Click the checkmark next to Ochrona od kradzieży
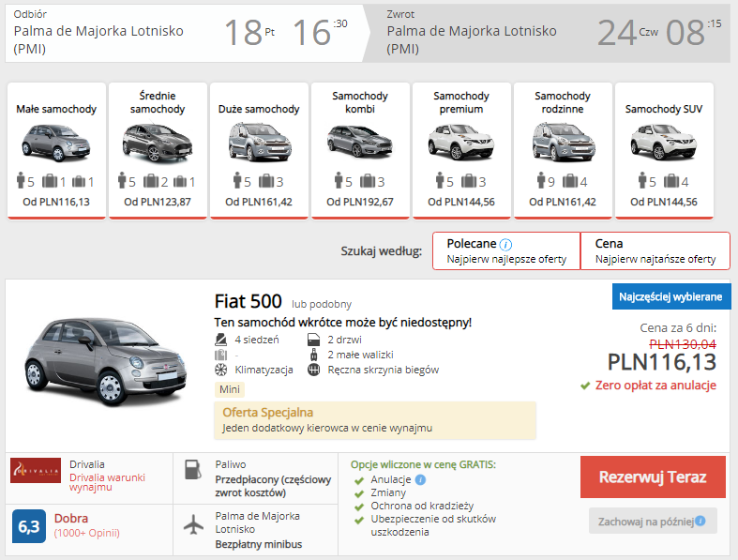This screenshot has width=738, height=560. [359, 507]
